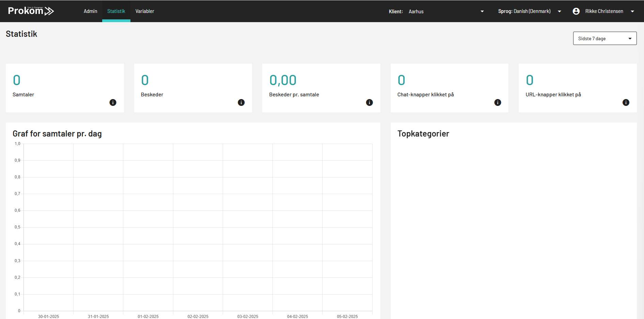Click the Prokom logo
The image size is (644, 319).
click(31, 11)
